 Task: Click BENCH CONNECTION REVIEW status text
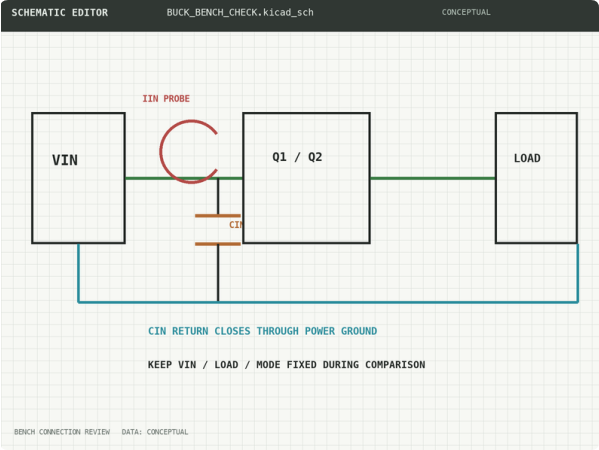click(62, 432)
